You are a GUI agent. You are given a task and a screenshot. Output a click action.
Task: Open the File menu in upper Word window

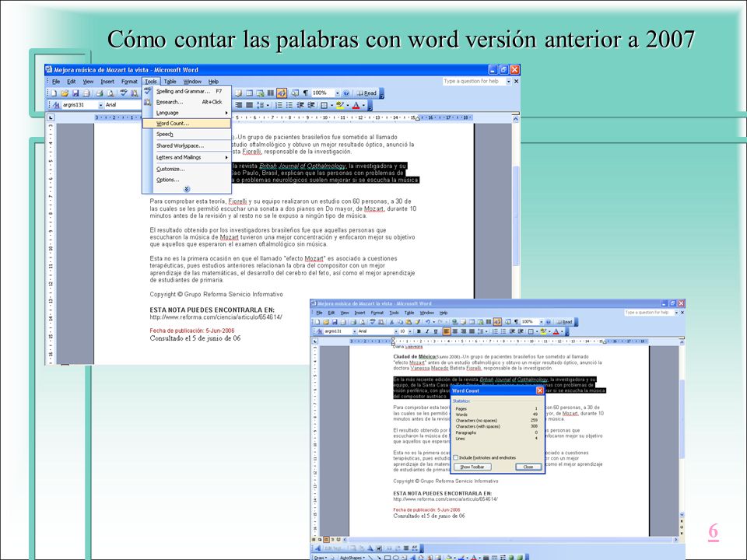pyautogui.click(x=56, y=82)
